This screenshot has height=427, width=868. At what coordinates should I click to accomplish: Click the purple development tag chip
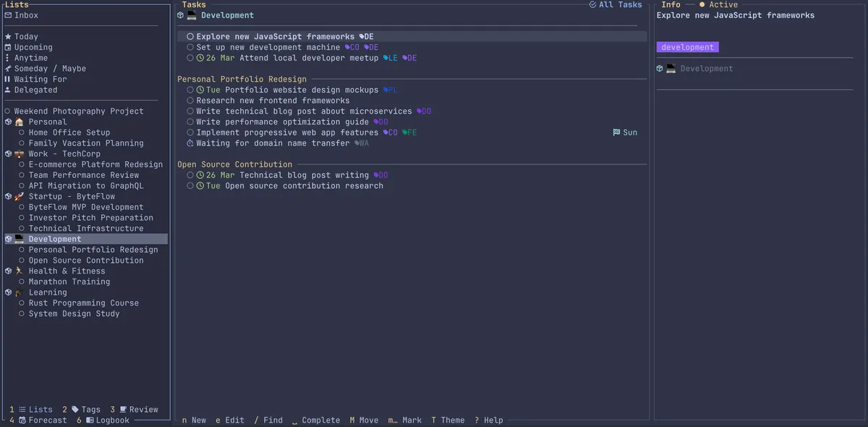688,47
